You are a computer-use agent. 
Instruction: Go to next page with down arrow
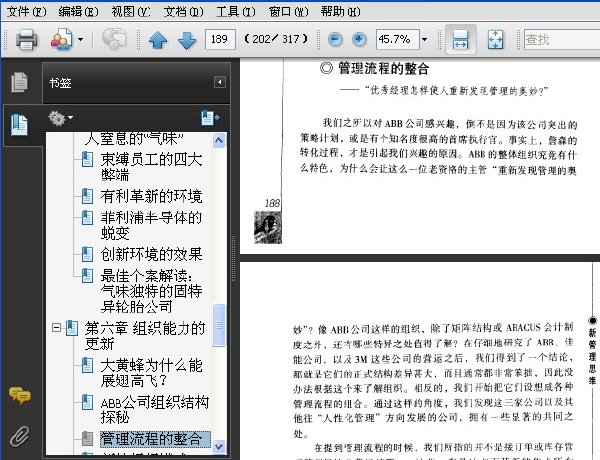(187, 40)
